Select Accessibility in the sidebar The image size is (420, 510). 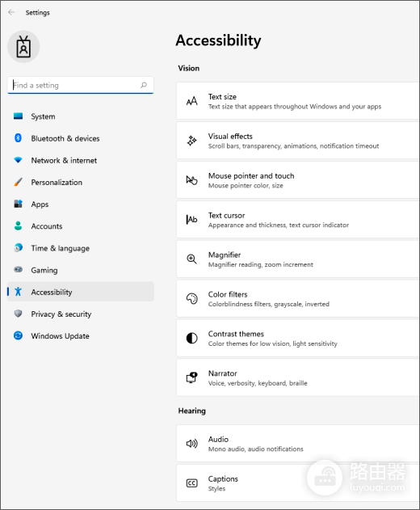(80, 292)
